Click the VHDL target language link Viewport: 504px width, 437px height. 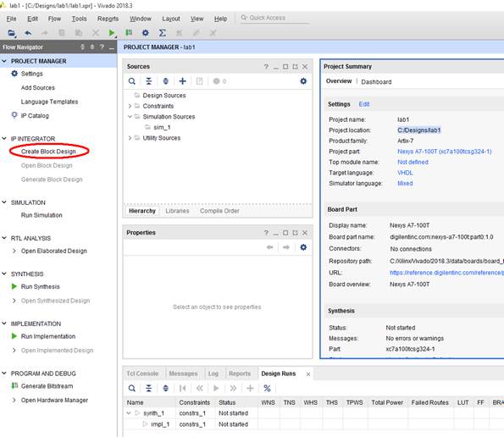405,173
